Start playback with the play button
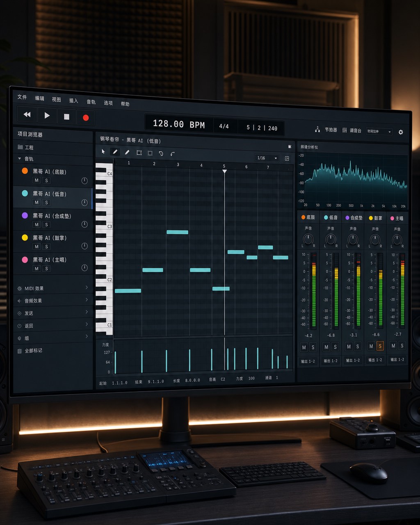420x525 pixels. pyautogui.click(x=47, y=116)
